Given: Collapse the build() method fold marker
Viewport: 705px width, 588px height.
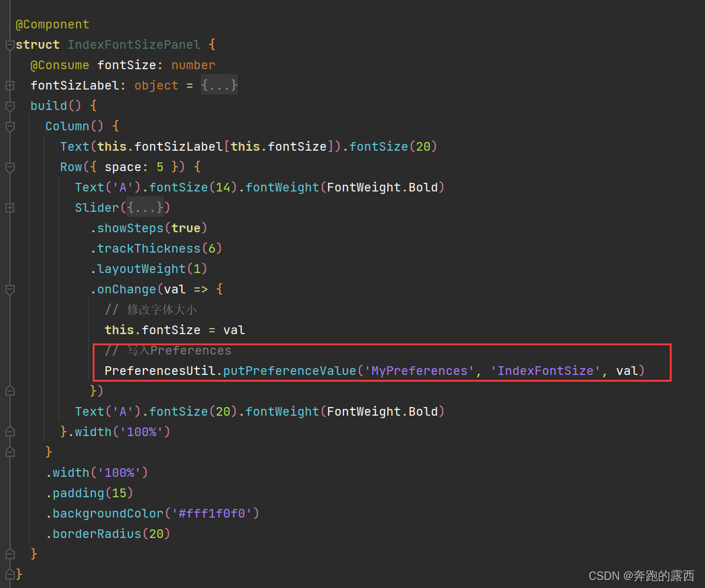Looking at the screenshot, I should (x=10, y=106).
